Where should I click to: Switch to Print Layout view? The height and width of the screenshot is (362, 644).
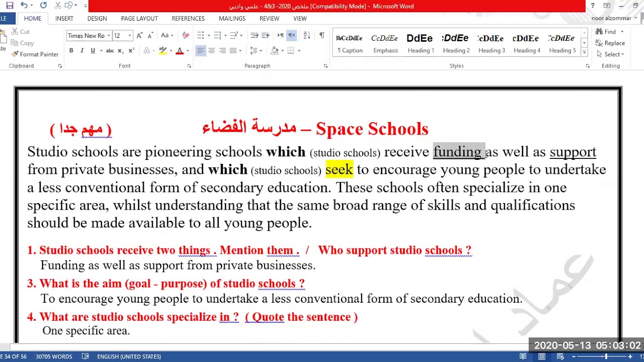[542, 356]
